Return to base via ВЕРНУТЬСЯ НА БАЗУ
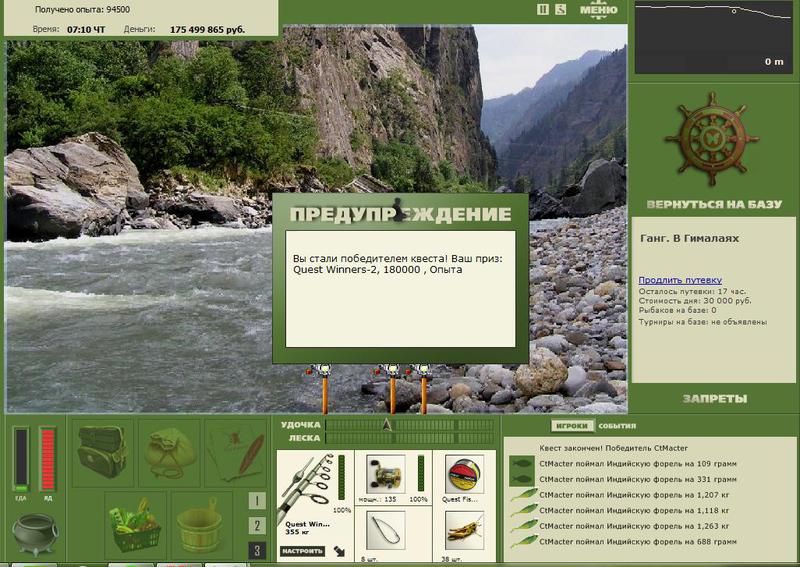Image resolution: width=800 pixels, height=567 pixels. pos(714,204)
